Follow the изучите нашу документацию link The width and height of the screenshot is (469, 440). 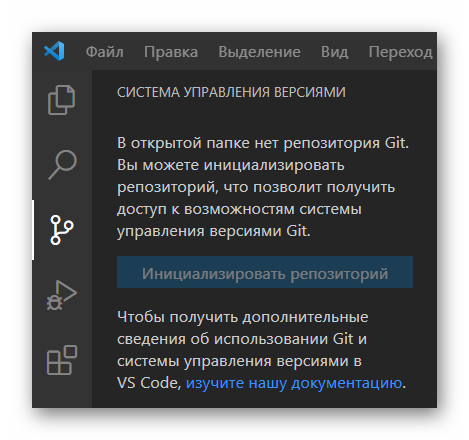click(x=294, y=383)
